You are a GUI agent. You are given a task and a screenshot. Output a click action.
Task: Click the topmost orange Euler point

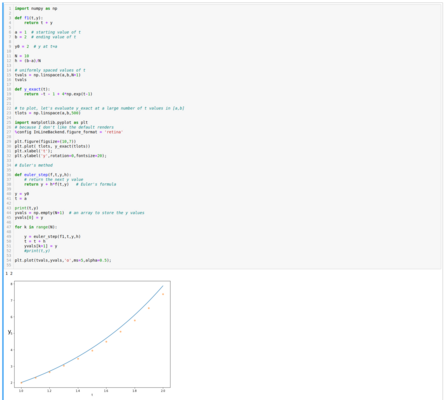pyautogui.click(x=163, y=294)
